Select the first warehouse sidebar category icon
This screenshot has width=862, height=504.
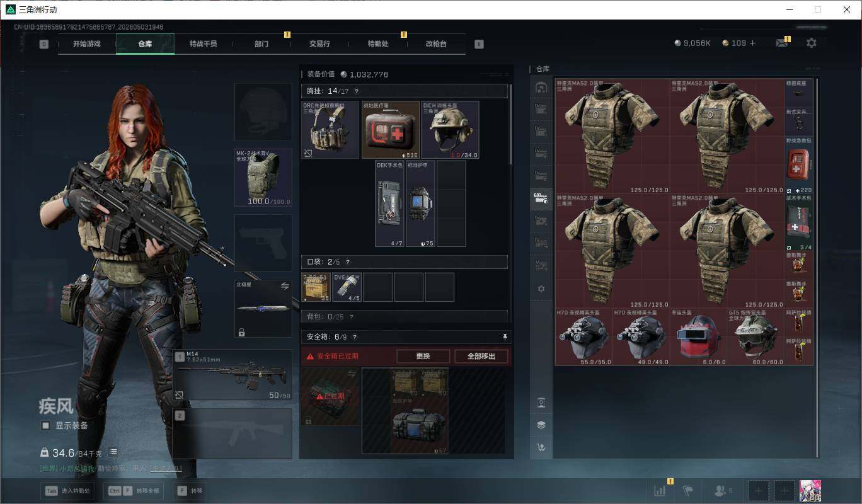coord(541,88)
